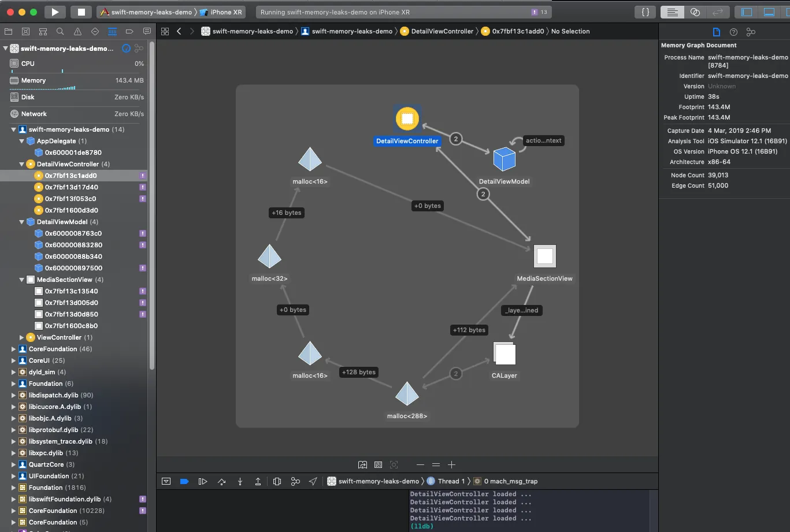This screenshot has width=790, height=532.
Task: Go back in editor history
Action: [179, 31]
